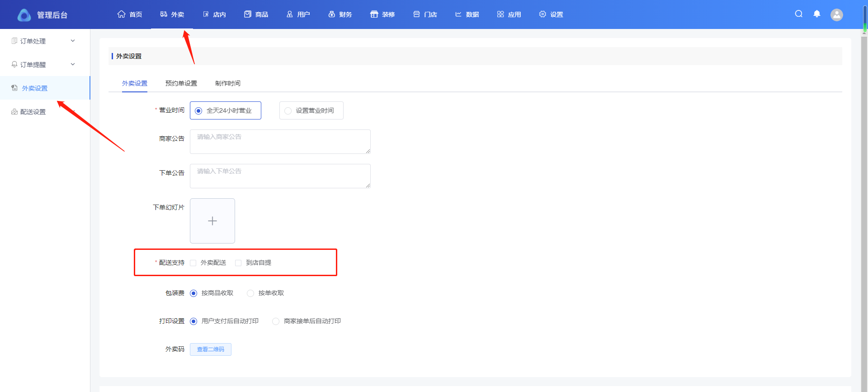This screenshot has width=868, height=392.
Task: Open the notification bell icon
Action: 817,14
